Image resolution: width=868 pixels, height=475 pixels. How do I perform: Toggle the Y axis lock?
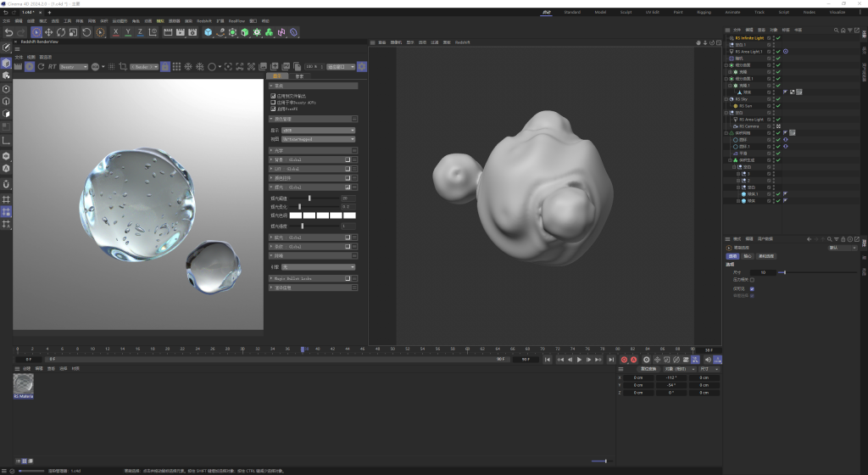pyautogui.click(x=128, y=33)
